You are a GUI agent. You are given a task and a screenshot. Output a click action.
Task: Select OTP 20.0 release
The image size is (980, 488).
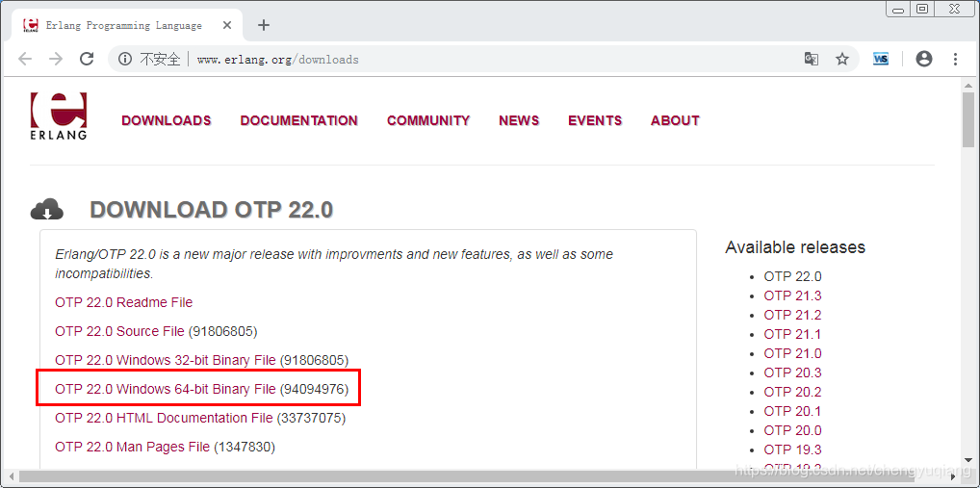[792, 430]
